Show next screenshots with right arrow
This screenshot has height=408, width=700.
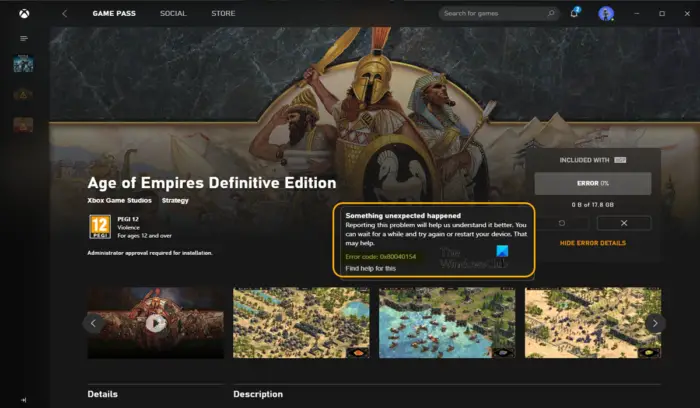(655, 323)
